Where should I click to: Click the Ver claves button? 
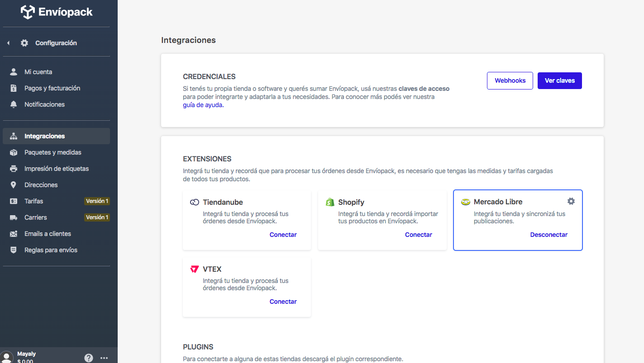click(560, 80)
